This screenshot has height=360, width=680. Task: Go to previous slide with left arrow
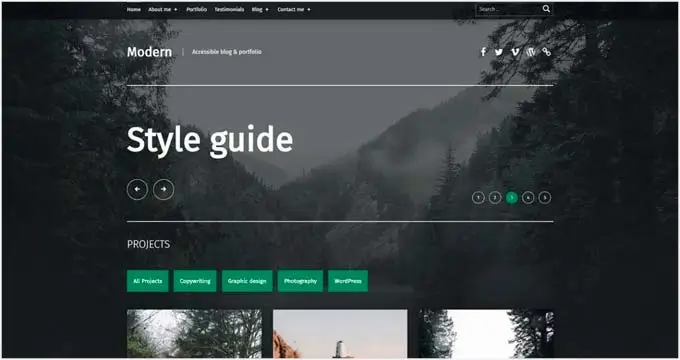pos(137,189)
